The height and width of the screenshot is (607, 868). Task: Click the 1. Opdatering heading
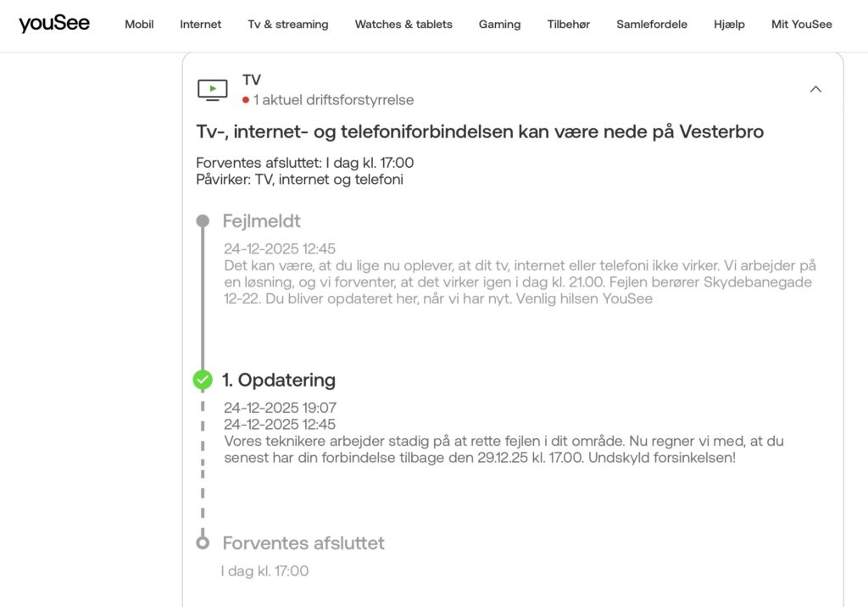(x=279, y=380)
